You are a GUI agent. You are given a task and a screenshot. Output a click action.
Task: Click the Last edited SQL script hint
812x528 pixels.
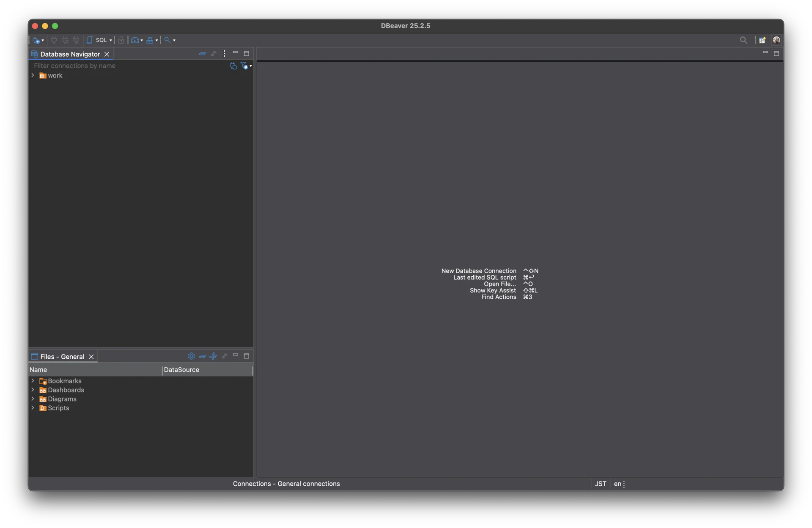pyautogui.click(x=485, y=278)
